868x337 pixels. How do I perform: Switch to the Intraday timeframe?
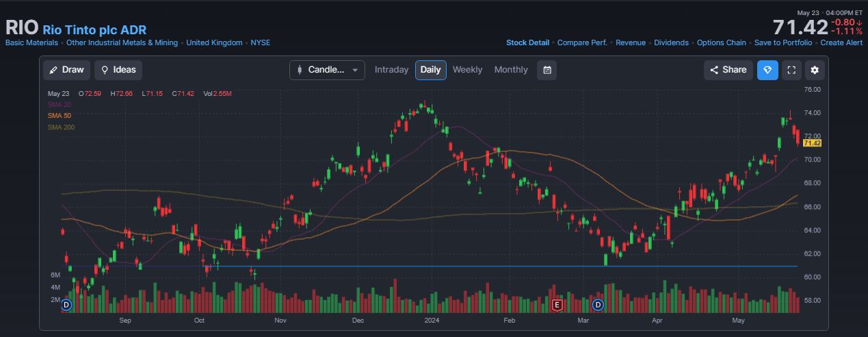click(x=391, y=70)
